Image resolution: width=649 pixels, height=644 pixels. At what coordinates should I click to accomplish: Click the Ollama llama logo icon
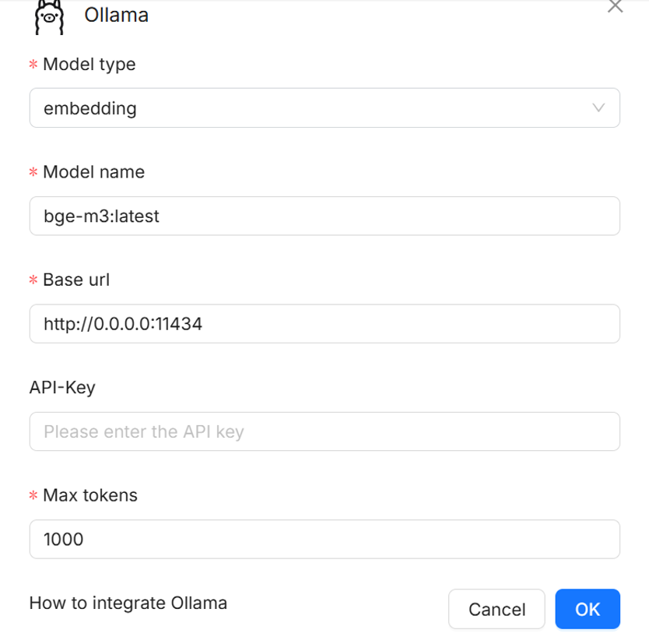point(48,17)
